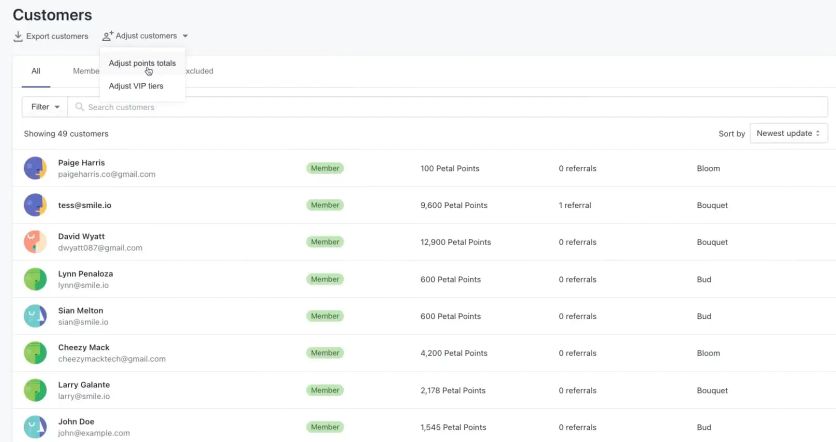The width and height of the screenshot is (836, 442).
Task: Open the Lynn Penaloza customer name
Action: point(85,274)
